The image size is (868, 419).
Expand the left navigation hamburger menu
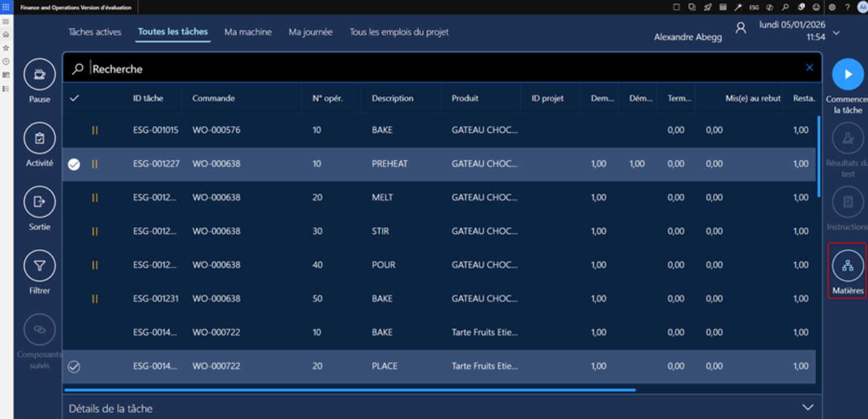click(x=6, y=21)
